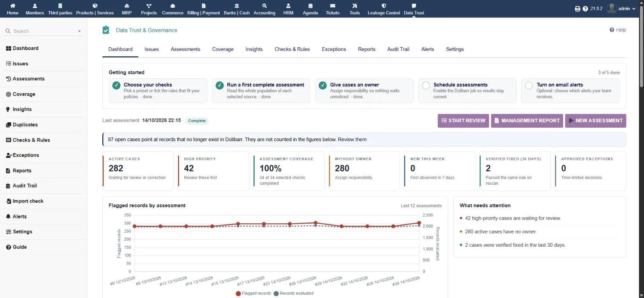Switch to the Audit Trail tab
644x298 pixels.
(x=398, y=49)
